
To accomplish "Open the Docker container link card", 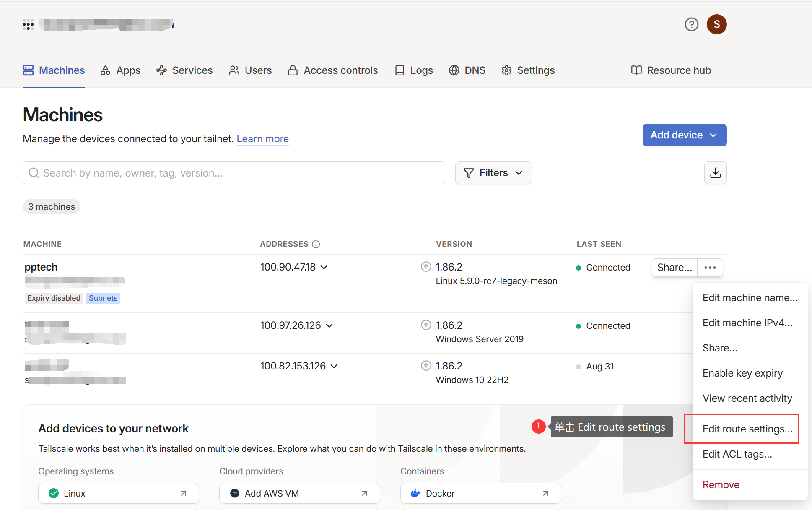I will (x=480, y=493).
